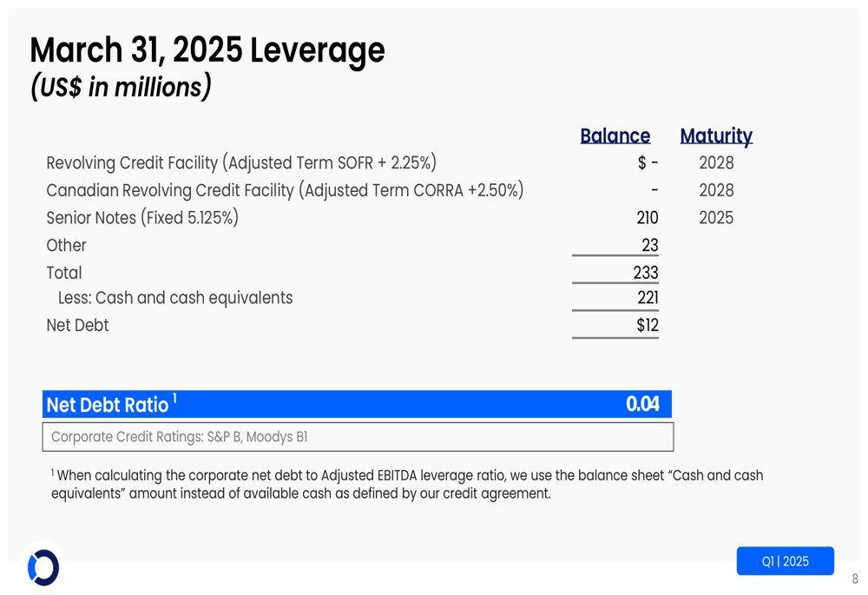Select the Cash and cash equivalents value 221

pyautogui.click(x=648, y=298)
